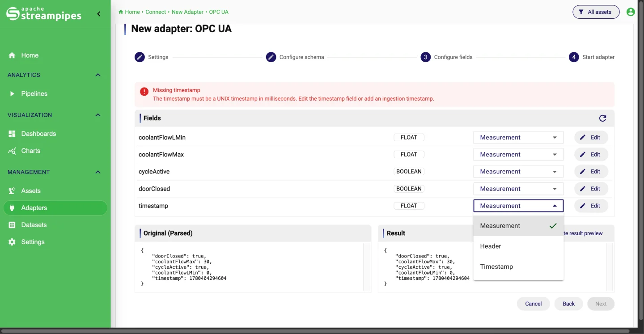This screenshot has width=644, height=334.
Task: Click the red Missing timestamp error icon
Action: click(x=144, y=91)
